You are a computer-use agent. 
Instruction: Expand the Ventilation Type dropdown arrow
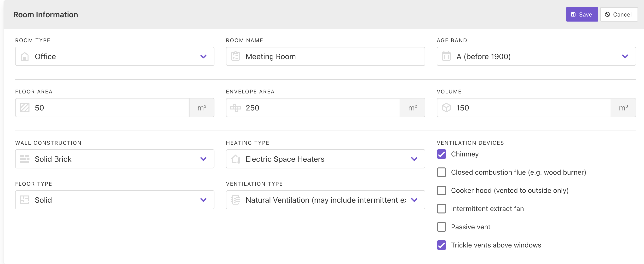tap(414, 200)
